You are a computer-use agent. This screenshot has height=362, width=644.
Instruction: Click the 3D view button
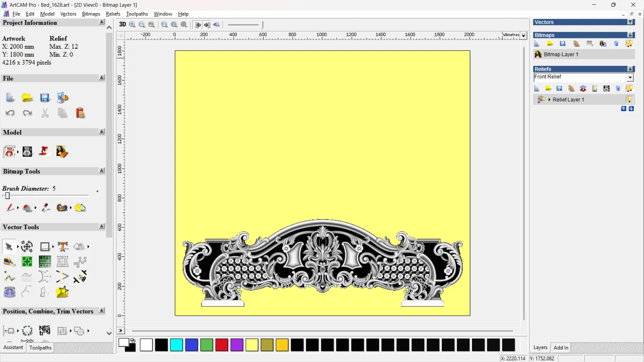click(x=122, y=24)
